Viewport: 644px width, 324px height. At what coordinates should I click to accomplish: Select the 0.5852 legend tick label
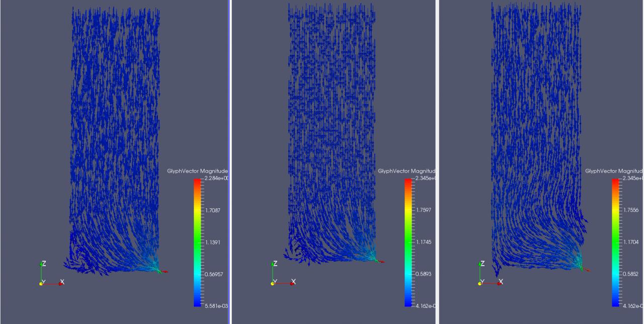(x=631, y=274)
